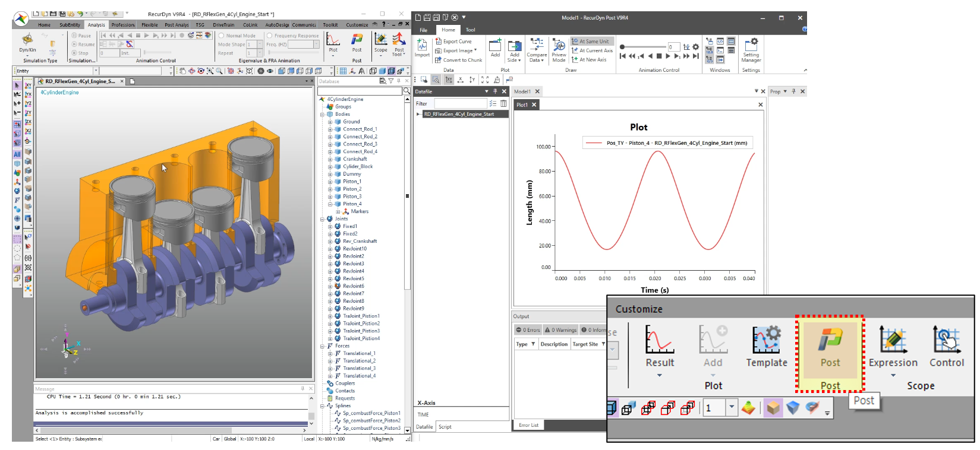Select Sp_combustForce_Piston1 spline in tree

pos(371,413)
